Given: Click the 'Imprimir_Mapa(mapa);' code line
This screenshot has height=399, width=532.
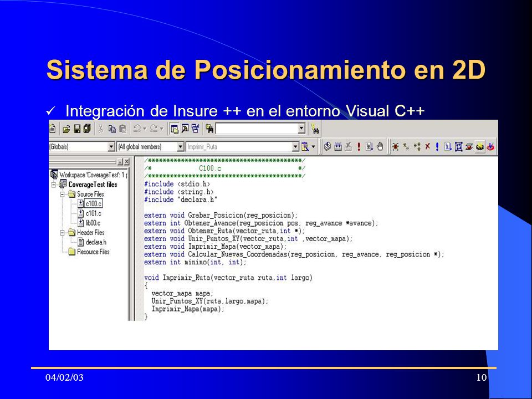Looking at the screenshot, I should pos(188,309).
